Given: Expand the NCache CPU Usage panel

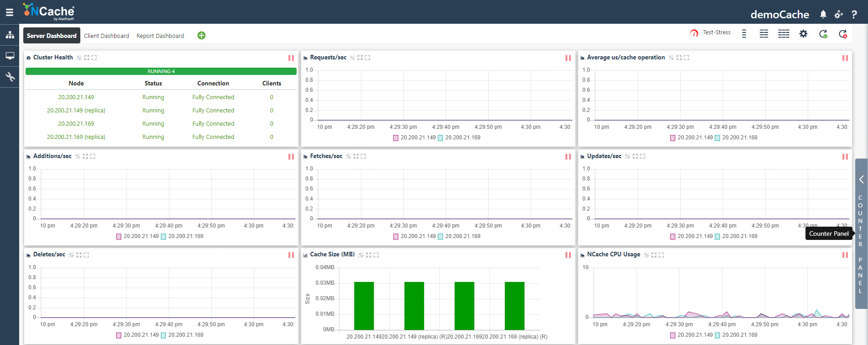Looking at the screenshot, I should click(x=654, y=255).
